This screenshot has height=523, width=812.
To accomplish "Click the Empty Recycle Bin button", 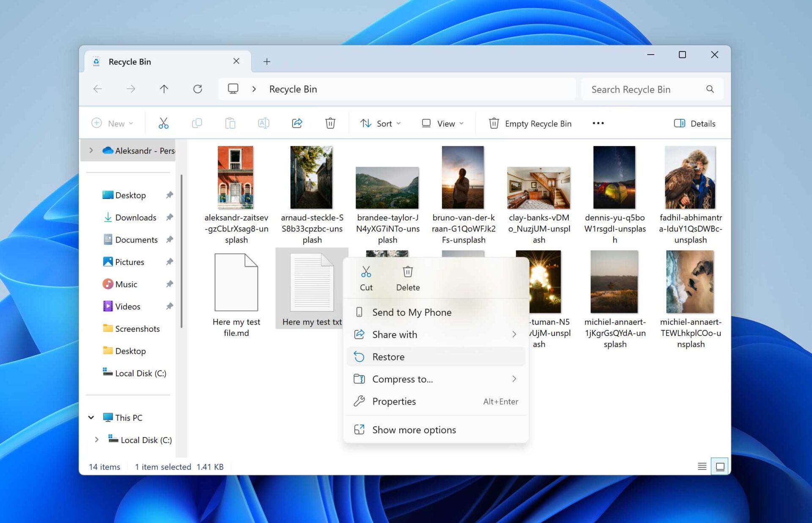I will (x=530, y=123).
